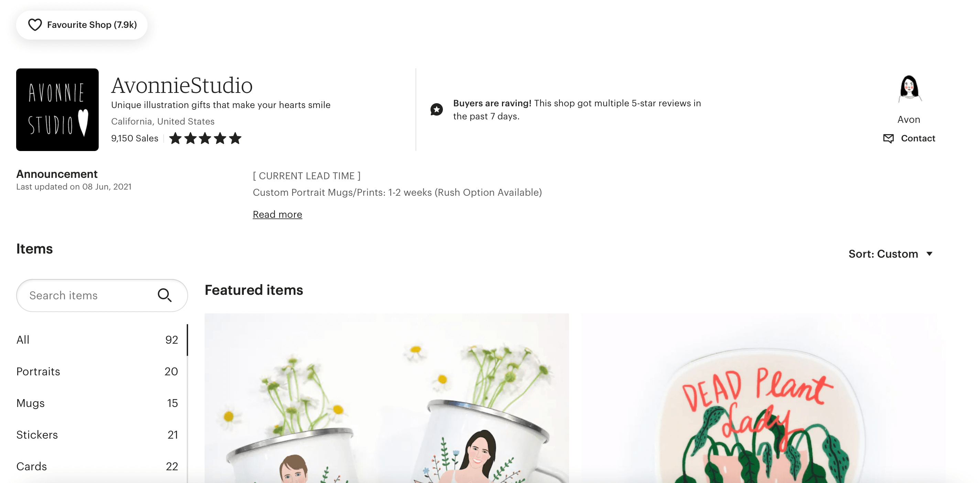Select the Cards category

97,466
